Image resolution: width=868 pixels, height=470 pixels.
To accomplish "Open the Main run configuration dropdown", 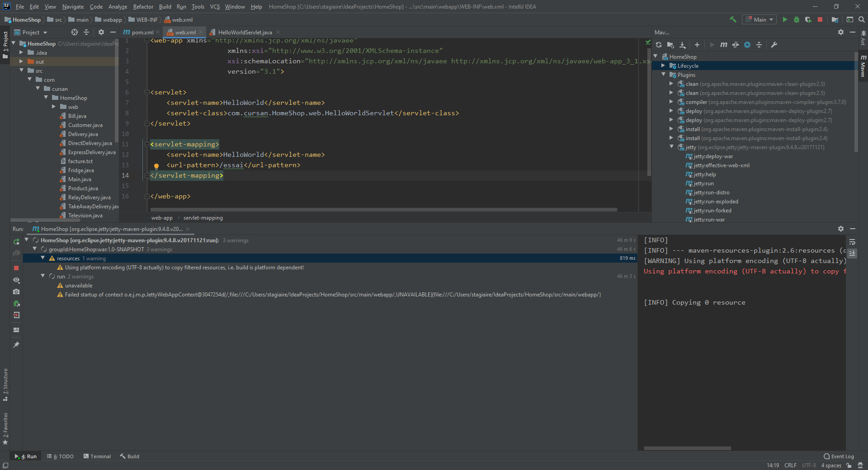I will click(759, 19).
